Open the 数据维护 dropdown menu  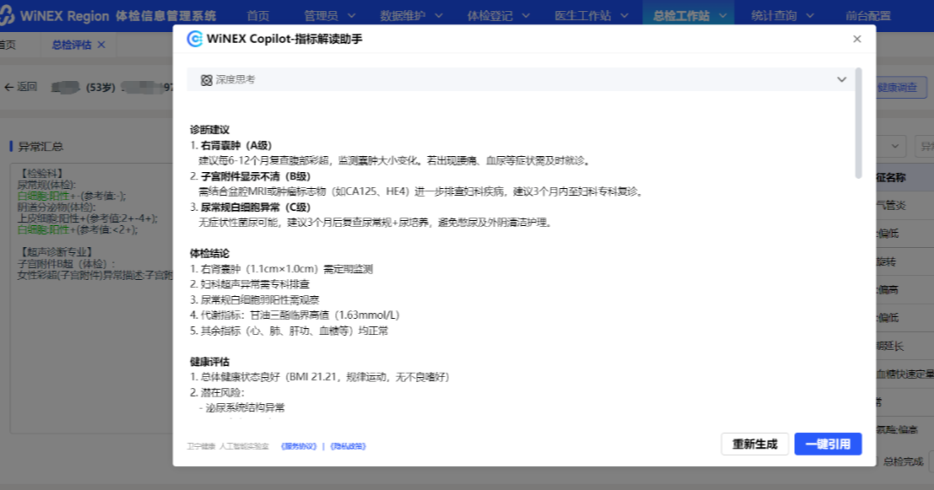[411, 16]
